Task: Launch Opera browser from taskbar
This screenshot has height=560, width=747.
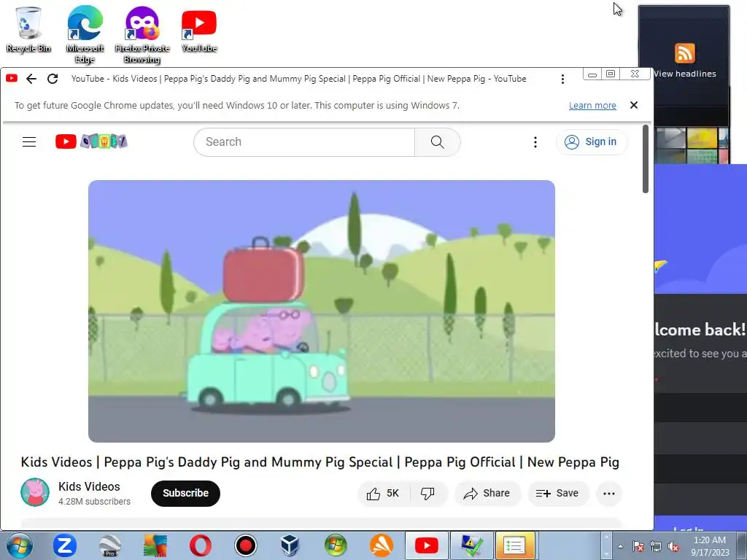Action: pyautogui.click(x=201, y=545)
